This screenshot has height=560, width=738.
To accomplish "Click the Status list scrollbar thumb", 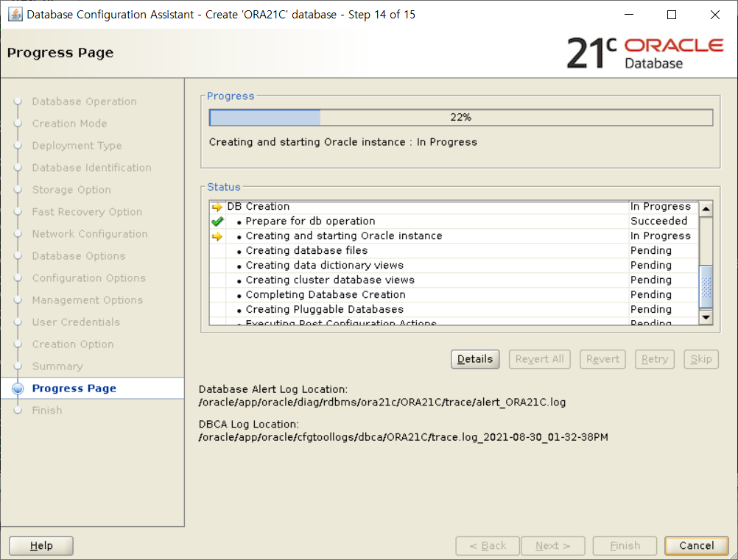I will [x=706, y=286].
